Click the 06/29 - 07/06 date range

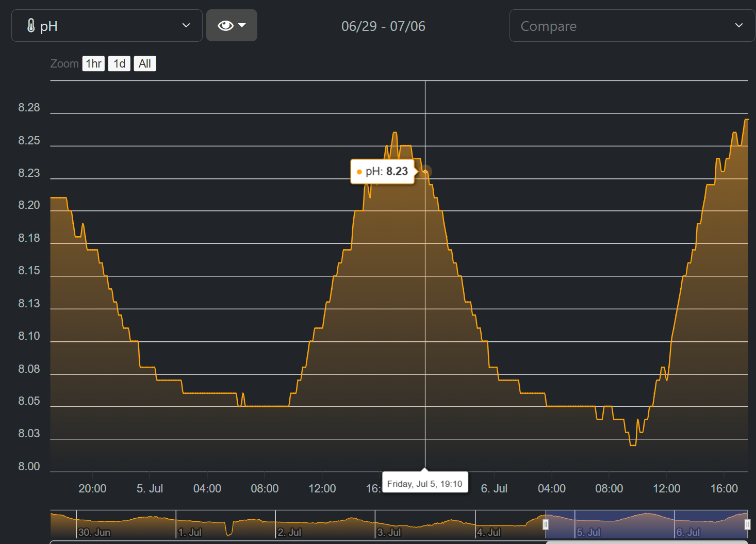coord(383,26)
